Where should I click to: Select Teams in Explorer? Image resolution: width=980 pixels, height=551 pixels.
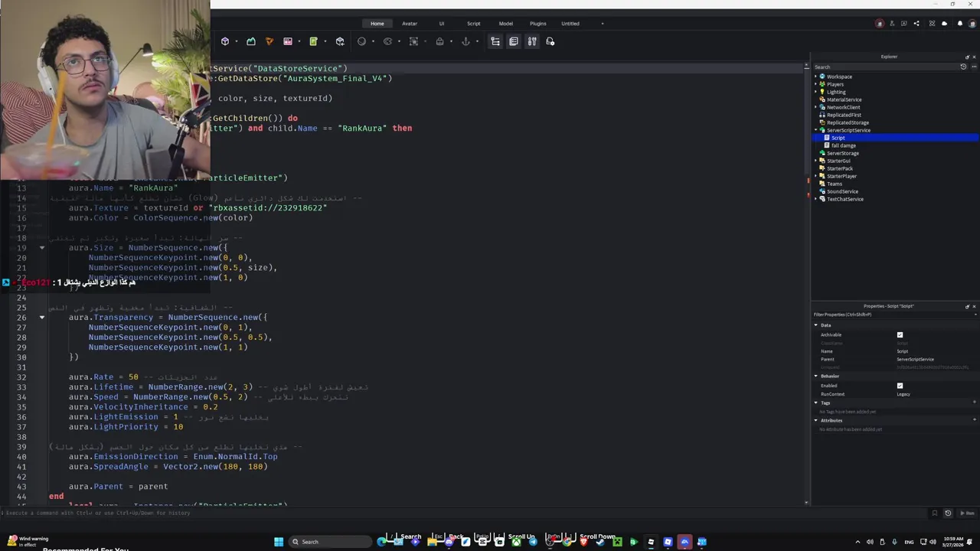click(x=835, y=184)
